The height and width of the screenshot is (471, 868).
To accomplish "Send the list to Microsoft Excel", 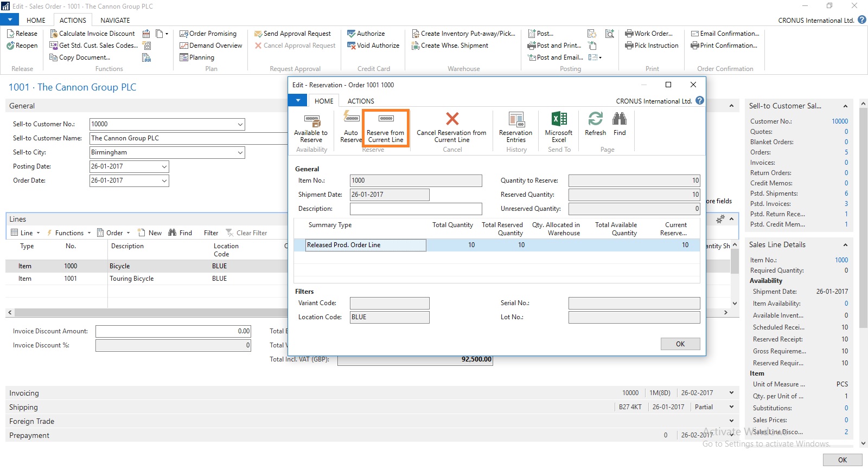I will pyautogui.click(x=559, y=128).
